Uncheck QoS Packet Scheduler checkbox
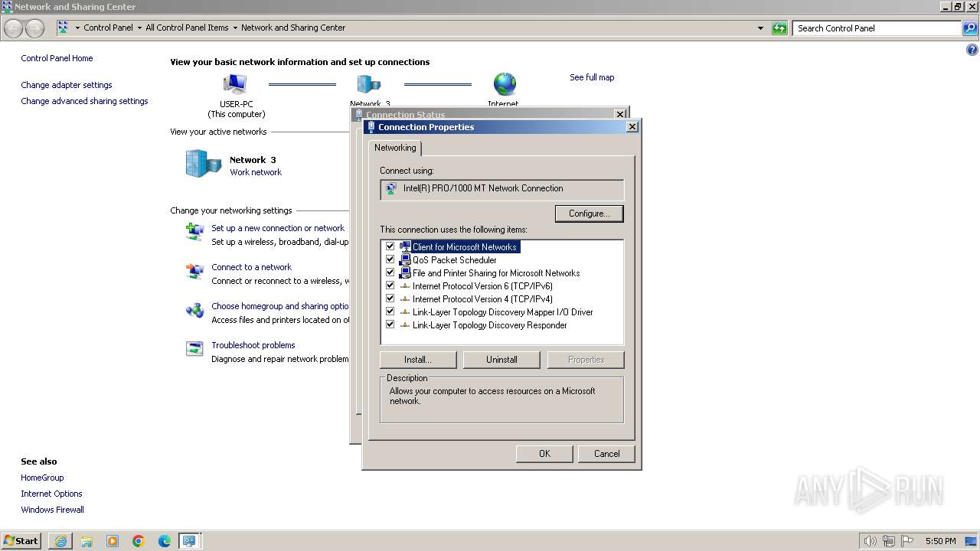Screen dimensions: 980x551 pos(390,259)
